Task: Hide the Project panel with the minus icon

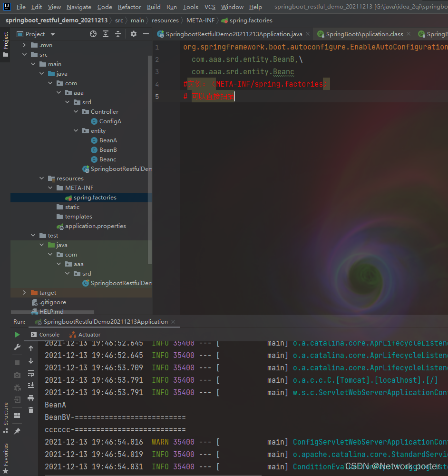Action: [146, 34]
